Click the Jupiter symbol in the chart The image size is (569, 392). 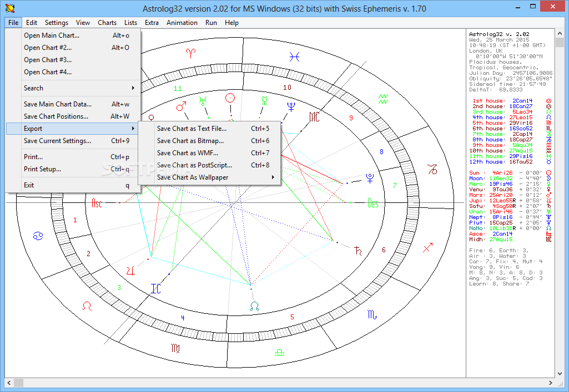point(130,271)
